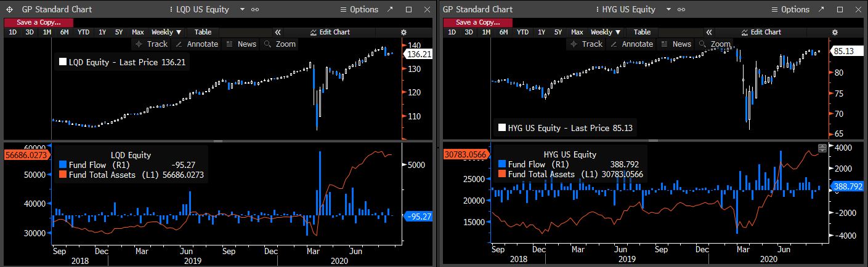Activate Track crosshair in LQD chart
The image size is (868, 267).
pyautogui.click(x=152, y=44)
